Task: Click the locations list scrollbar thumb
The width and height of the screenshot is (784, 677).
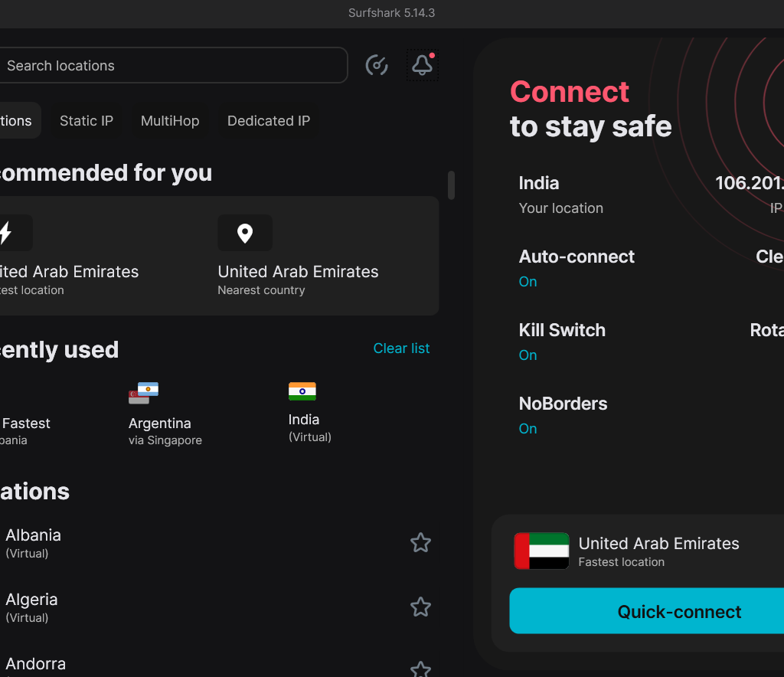Action: (x=451, y=185)
